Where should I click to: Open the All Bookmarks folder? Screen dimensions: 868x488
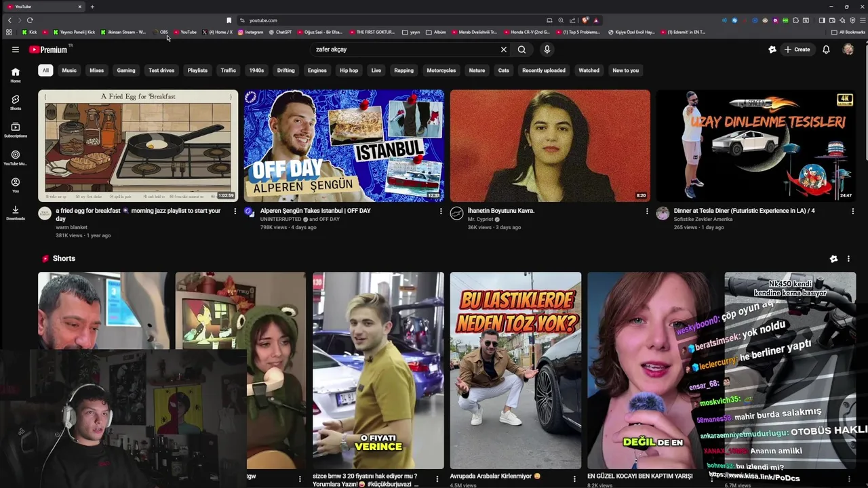coord(848,32)
